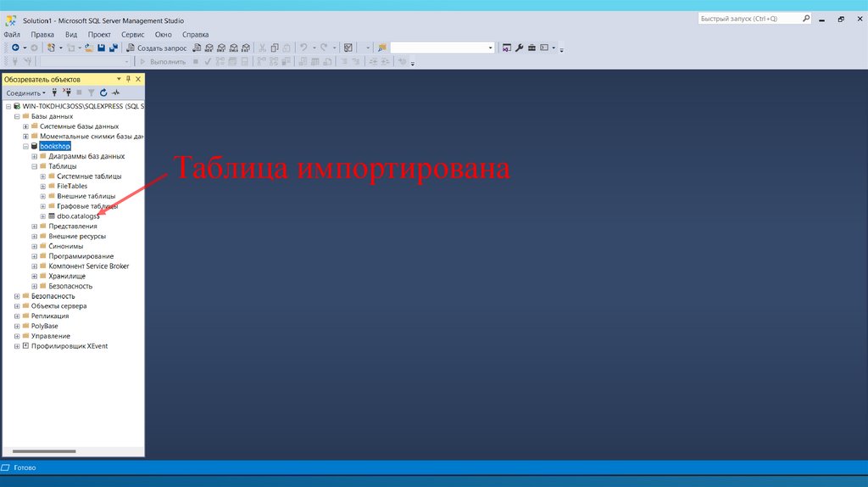Viewport: 868px width, 487px height.
Task: Expand the Программирование folder
Action: click(x=34, y=256)
